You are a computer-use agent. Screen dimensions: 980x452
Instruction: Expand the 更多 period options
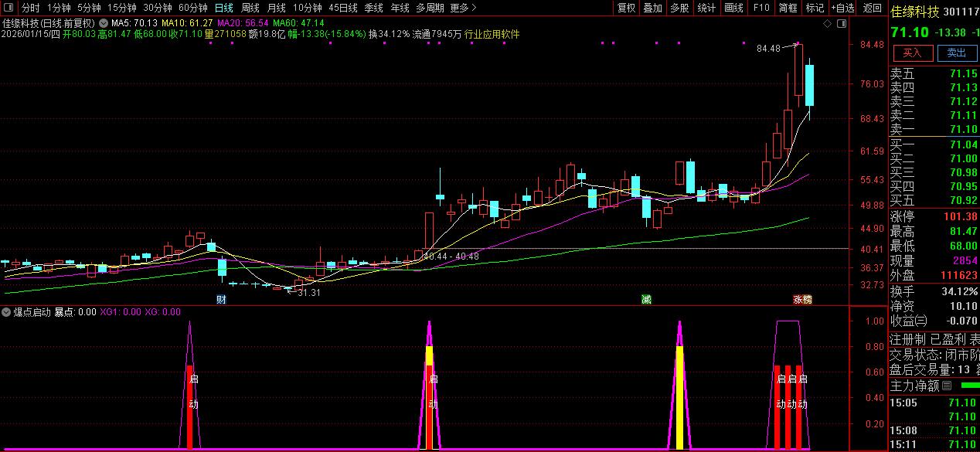(x=463, y=8)
